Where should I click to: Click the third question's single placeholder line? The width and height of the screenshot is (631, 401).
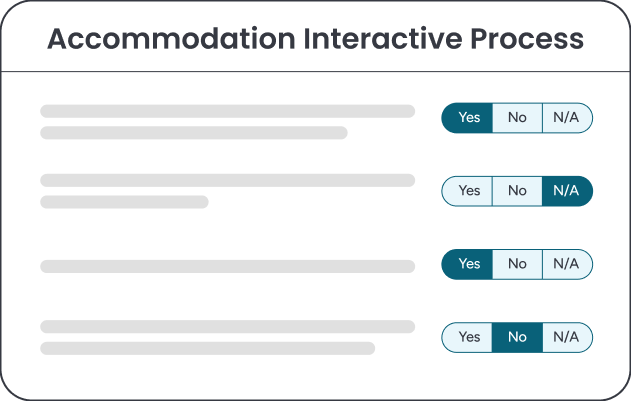click(227, 267)
